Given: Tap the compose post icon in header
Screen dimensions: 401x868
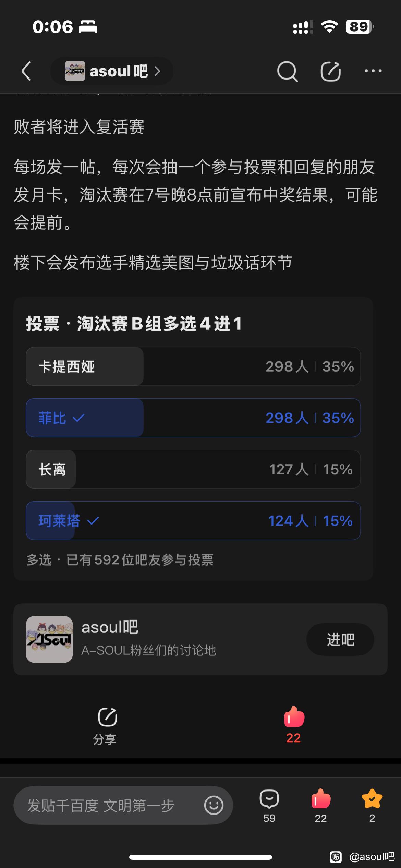Looking at the screenshot, I should (x=330, y=71).
